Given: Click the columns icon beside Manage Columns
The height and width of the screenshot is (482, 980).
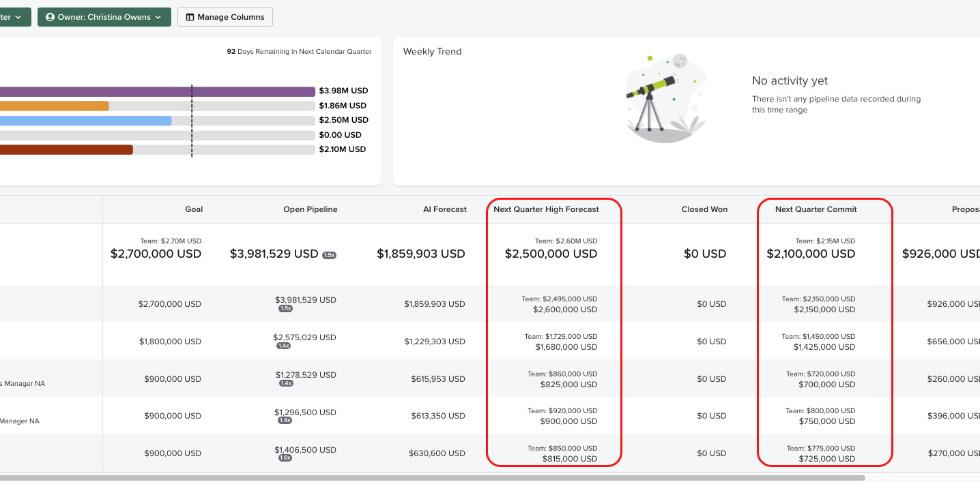Looking at the screenshot, I should pyautogui.click(x=190, y=17).
